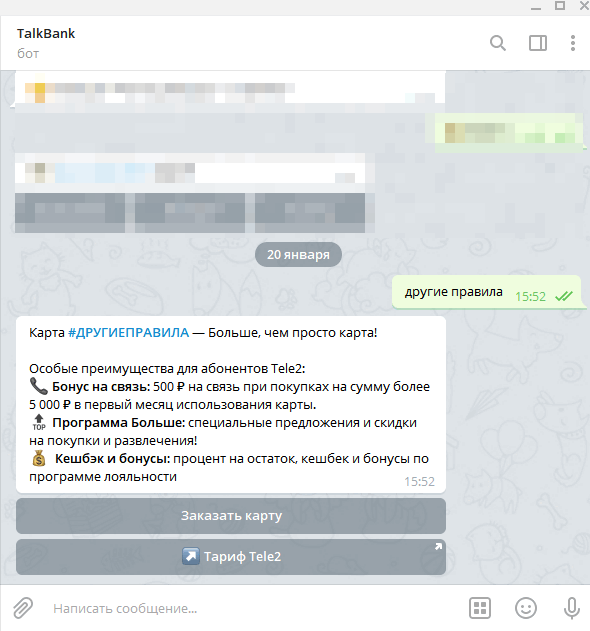
Task: Attach a file with paperclip icon
Action: coord(23,608)
